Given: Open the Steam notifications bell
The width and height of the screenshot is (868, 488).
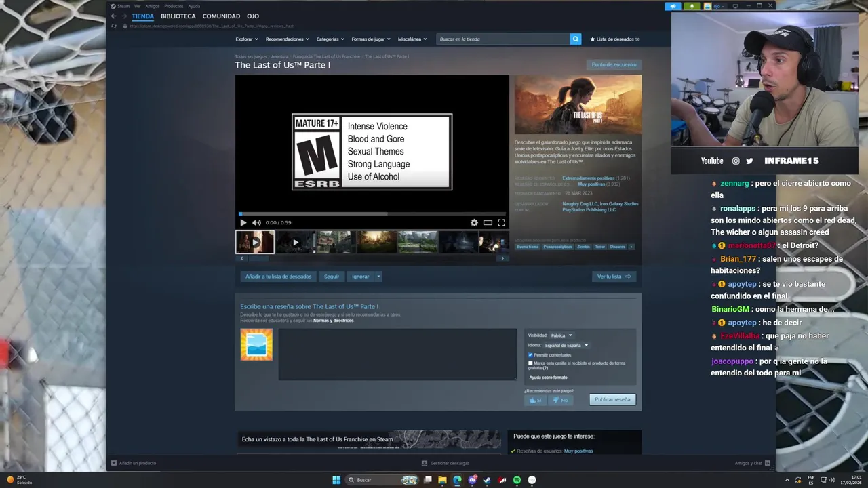Looking at the screenshot, I should pyautogui.click(x=692, y=6).
